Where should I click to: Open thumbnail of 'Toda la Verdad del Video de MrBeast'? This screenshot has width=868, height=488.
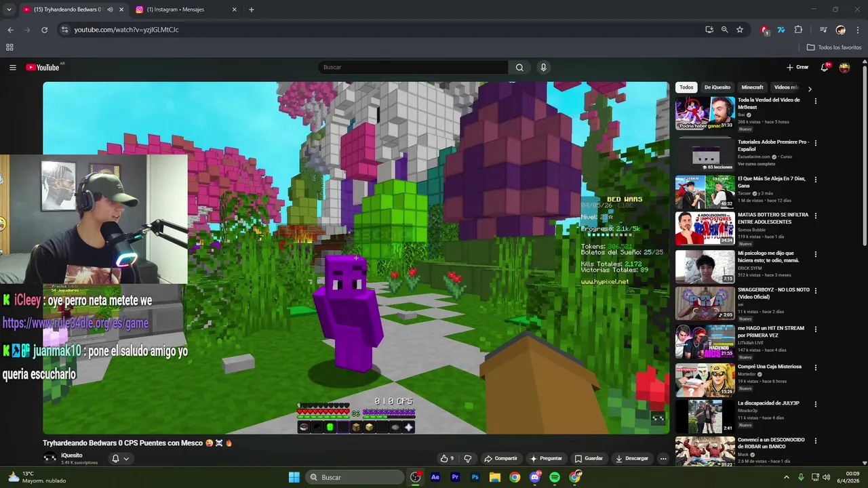pyautogui.click(x=705, y=113)
